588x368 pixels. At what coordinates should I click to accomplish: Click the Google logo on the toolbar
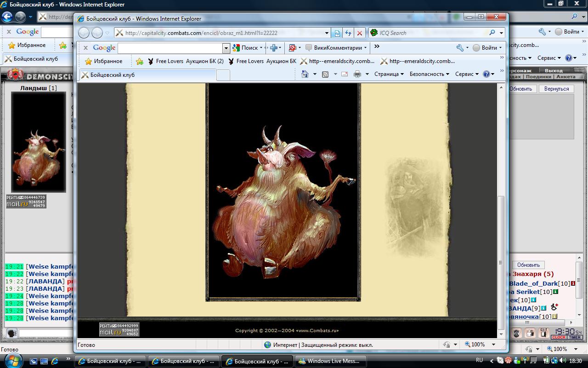tap(104, 48)
